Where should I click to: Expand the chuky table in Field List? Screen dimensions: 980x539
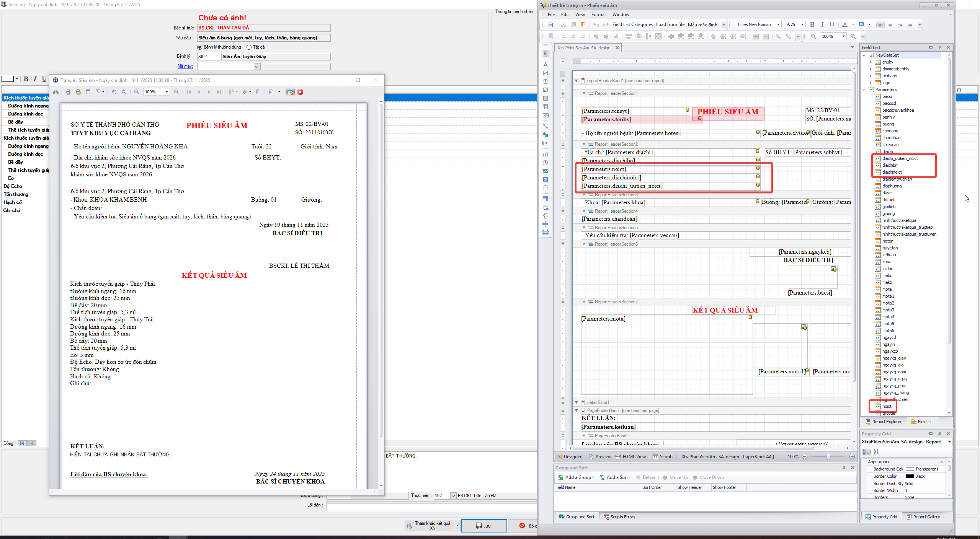click(x=871, y=62)
